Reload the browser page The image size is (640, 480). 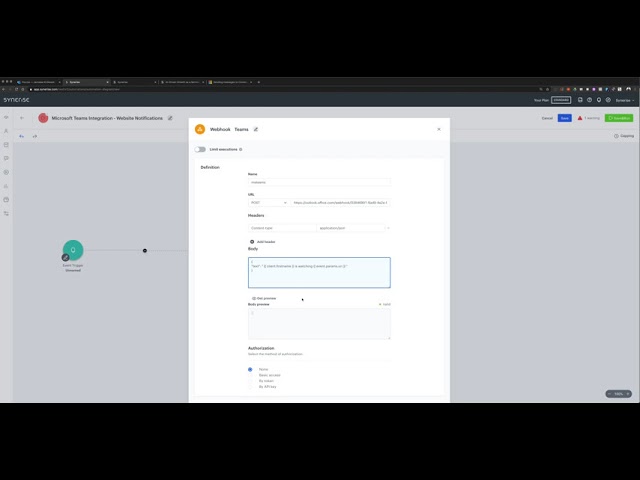point(16,89)
